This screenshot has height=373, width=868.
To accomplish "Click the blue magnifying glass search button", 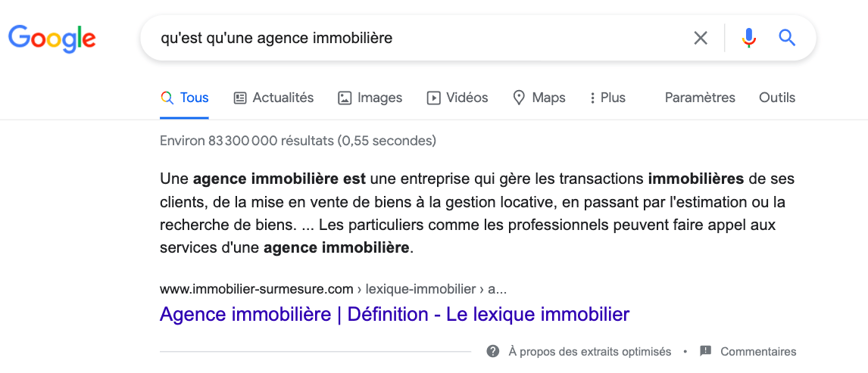I will click(x=787, y=38).
